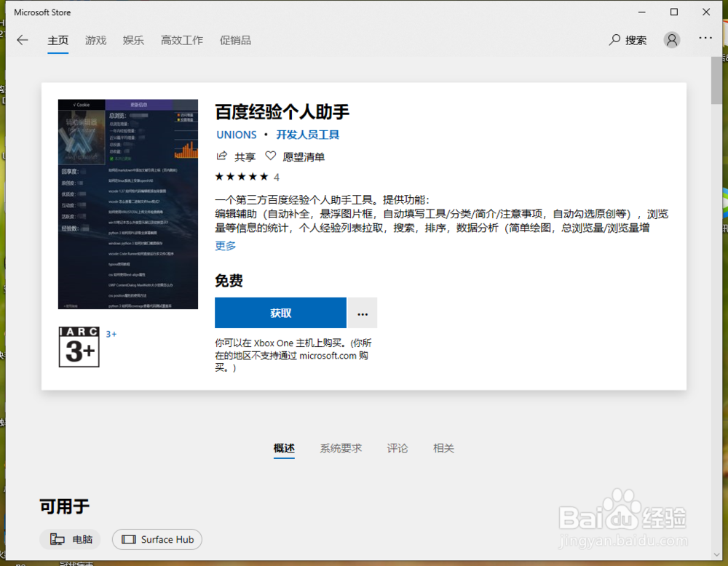
Task: Open the 系统要求 tab
Action: click(x=341, y=448)
